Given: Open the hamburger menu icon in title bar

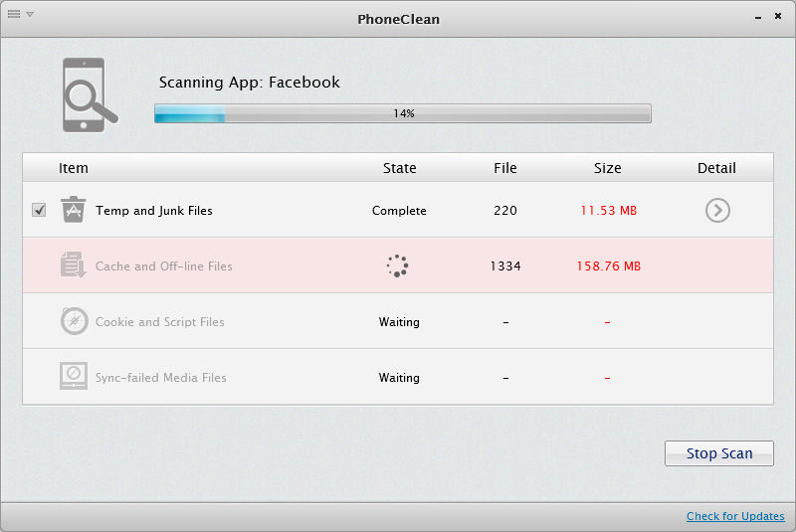Looking at the screenshot, I should click(x=14, y=14).
